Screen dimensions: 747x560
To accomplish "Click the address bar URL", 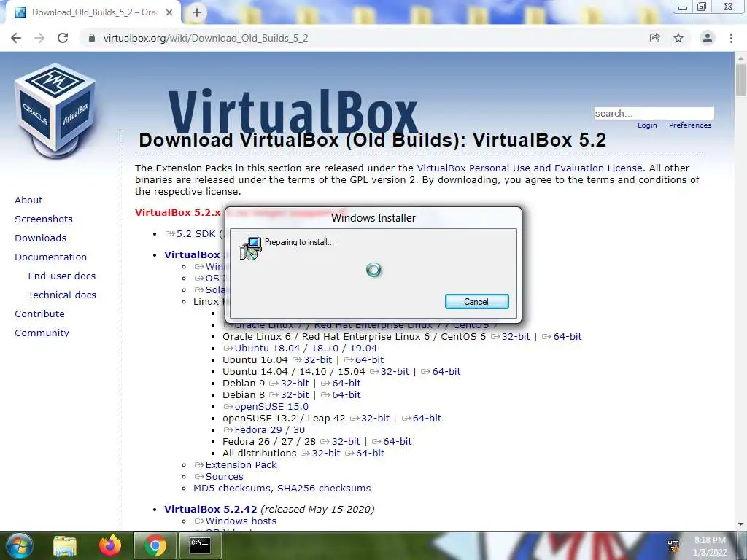I will [x=206, y=38].
